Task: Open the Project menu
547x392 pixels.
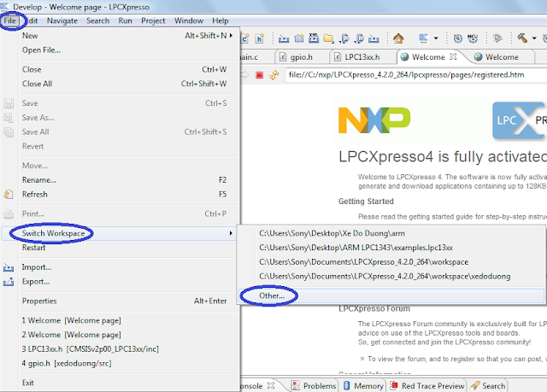Action: tap(153, 20)
